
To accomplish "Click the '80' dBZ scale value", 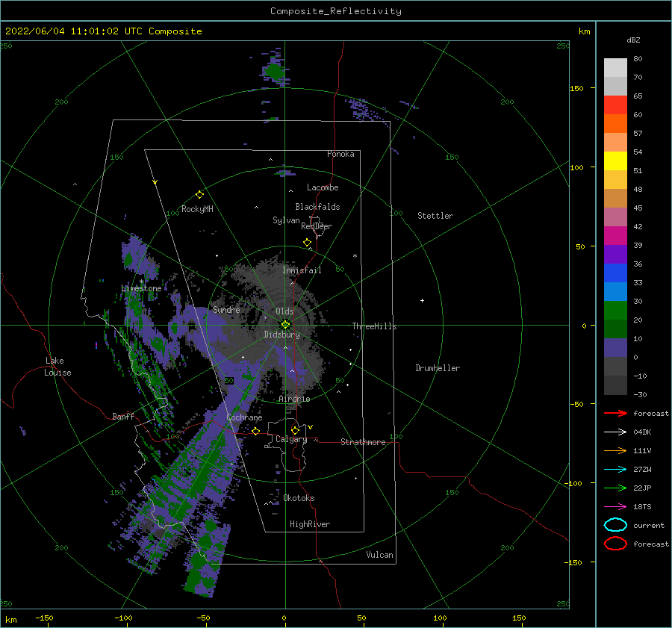I will 638,59.
